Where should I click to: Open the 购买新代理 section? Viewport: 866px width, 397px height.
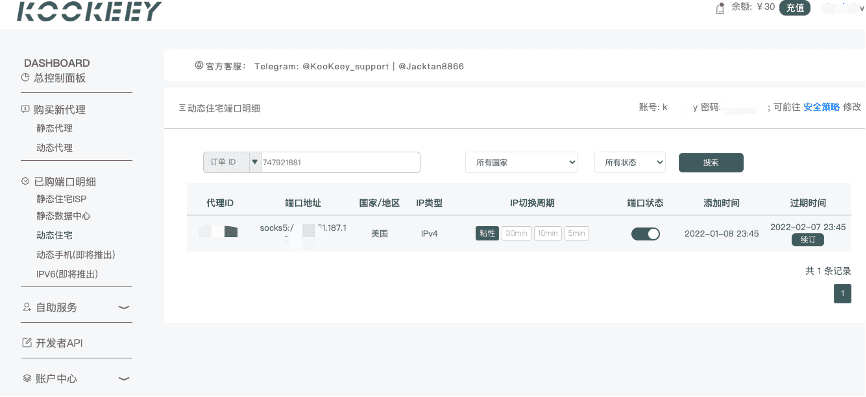pos(60,109)
